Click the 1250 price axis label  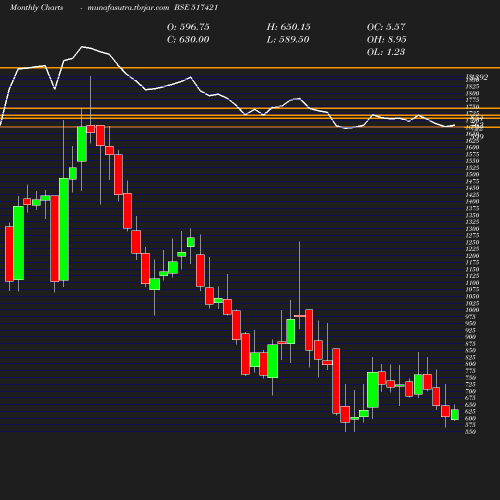(472, 242)
